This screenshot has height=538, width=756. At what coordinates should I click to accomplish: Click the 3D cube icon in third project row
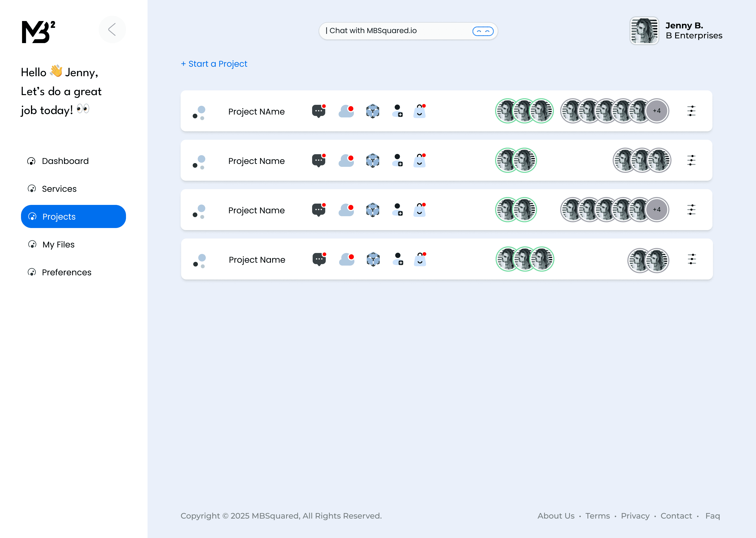373,210
